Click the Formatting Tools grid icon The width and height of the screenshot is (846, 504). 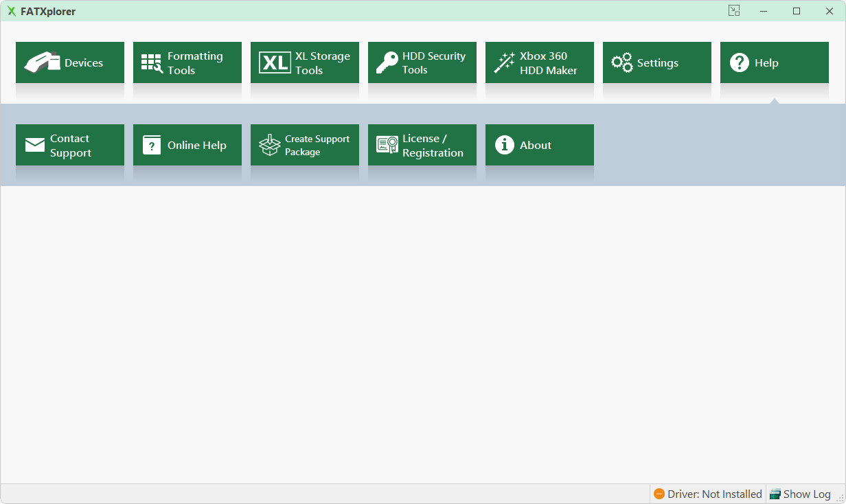click(x=152, y=63)
